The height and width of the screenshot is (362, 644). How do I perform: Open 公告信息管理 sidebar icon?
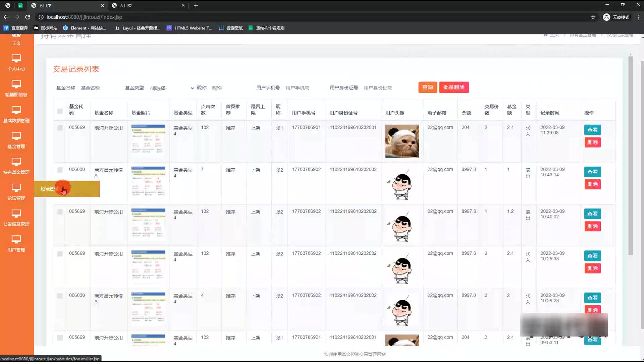pyautogui.click(x=16, y=214)
